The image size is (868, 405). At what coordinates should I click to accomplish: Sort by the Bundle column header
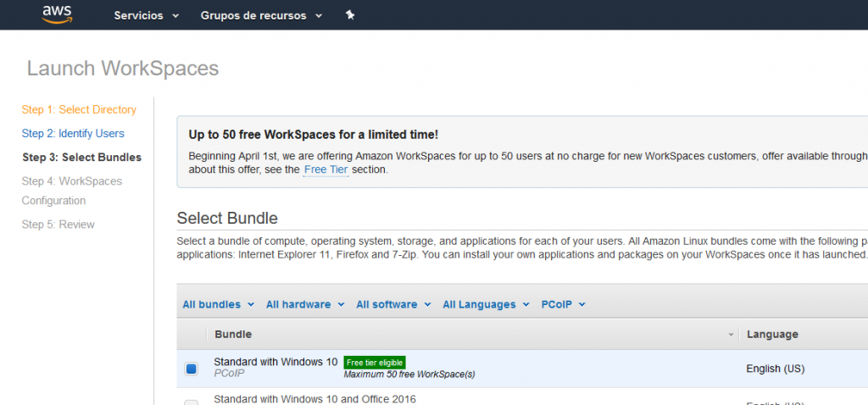[x=233, y=334]
